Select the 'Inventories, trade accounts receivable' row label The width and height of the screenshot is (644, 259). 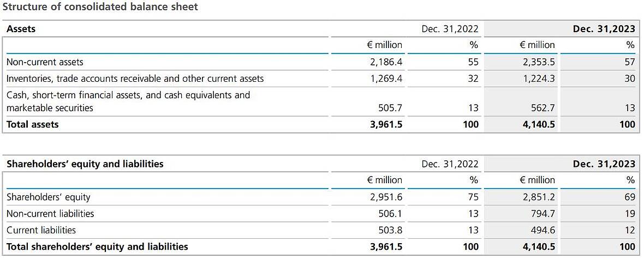135,79
